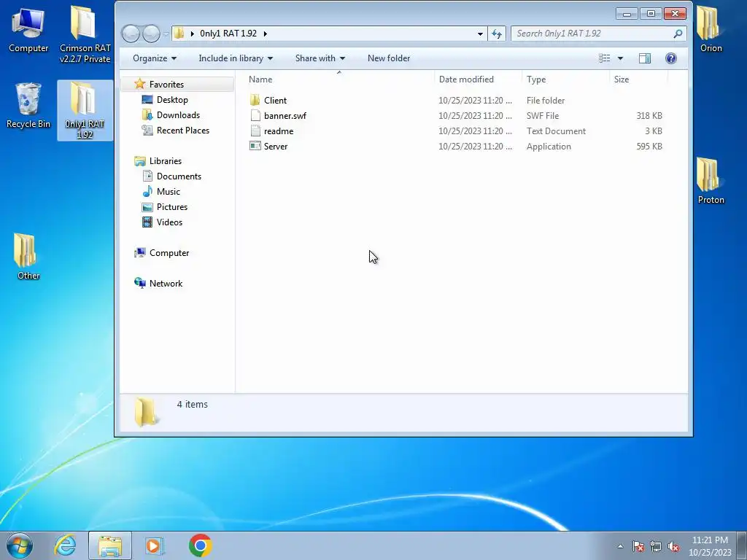Select the Server application icon
The height and width of the screenshot is (560, 747).
pos(255,146)
